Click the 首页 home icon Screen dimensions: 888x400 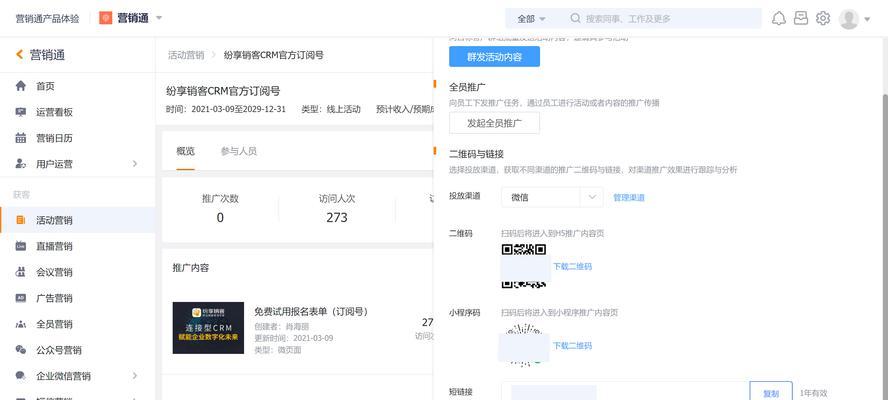click(x=20, y=86)
